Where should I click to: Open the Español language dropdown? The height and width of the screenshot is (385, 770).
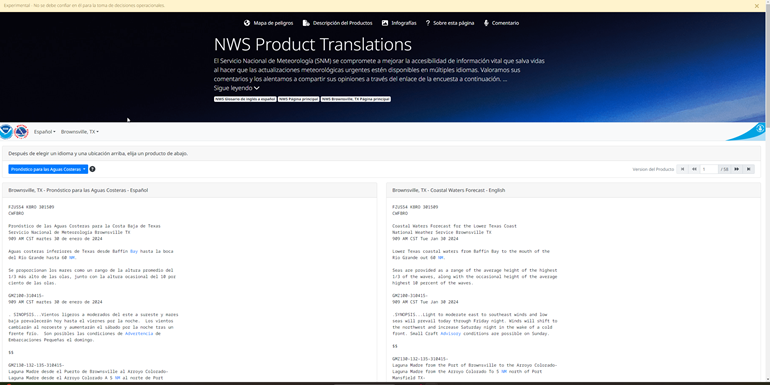(44, 132)
